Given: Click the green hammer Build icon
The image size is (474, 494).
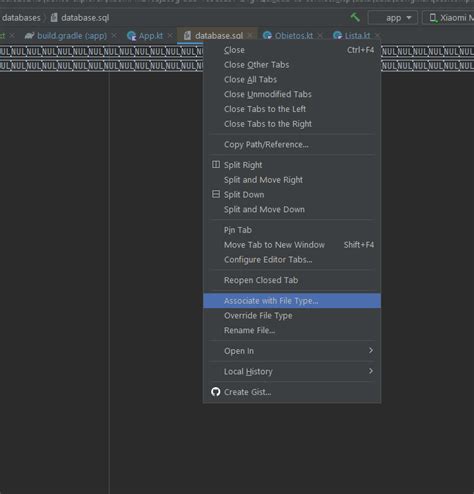Looking at the screenshot, I should 355,17.
